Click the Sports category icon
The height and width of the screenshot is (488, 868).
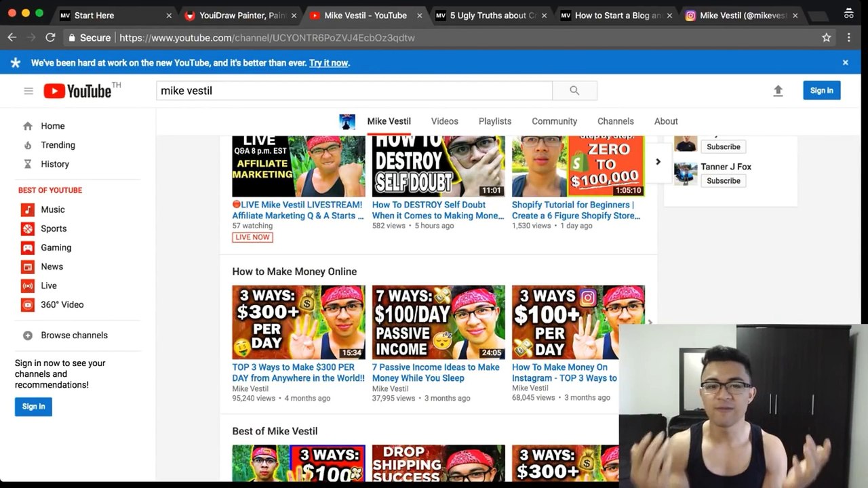tap(28, 229)
